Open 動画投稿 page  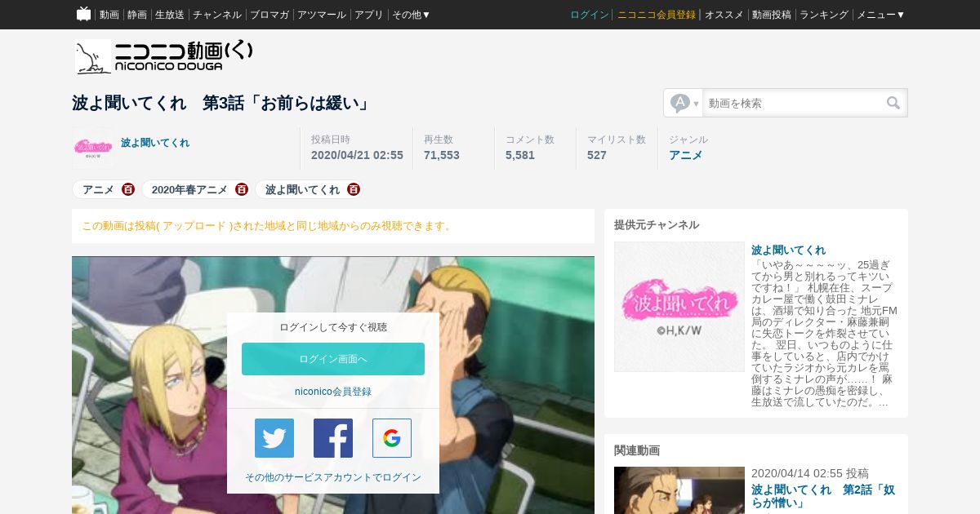tap(772, 15)
